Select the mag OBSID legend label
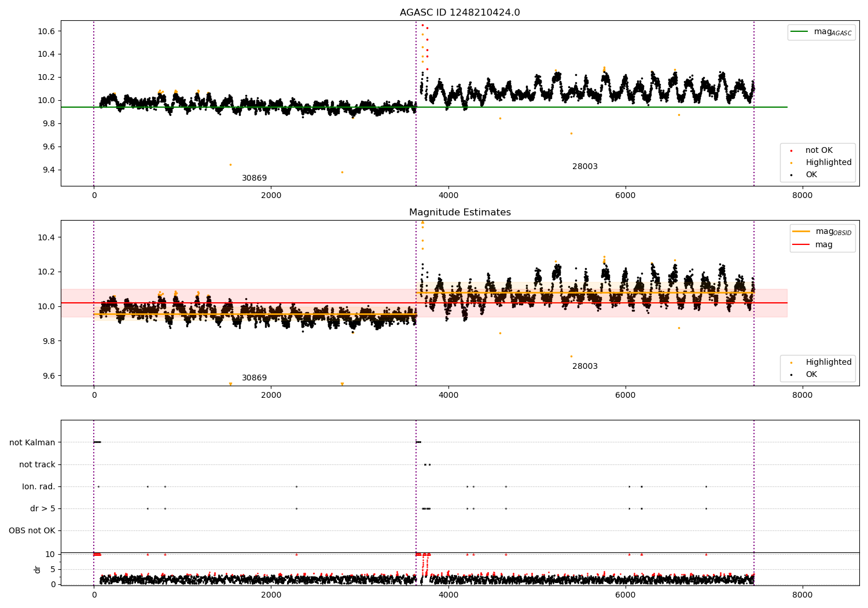The width and height of the screenshot is (868, 608). point(834,232)
